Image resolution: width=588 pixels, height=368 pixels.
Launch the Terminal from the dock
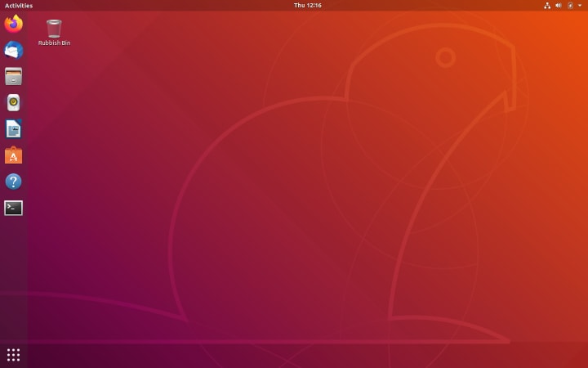click(14, 208)
